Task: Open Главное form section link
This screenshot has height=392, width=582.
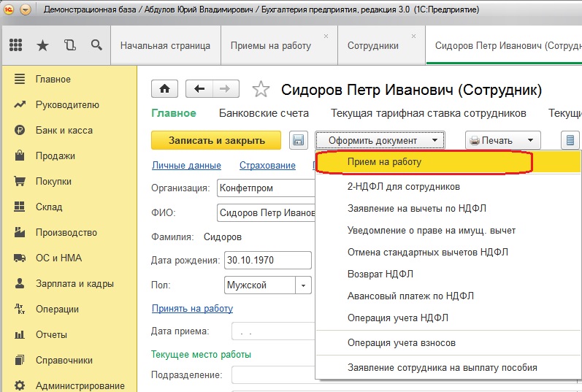Action: [173, 113]
